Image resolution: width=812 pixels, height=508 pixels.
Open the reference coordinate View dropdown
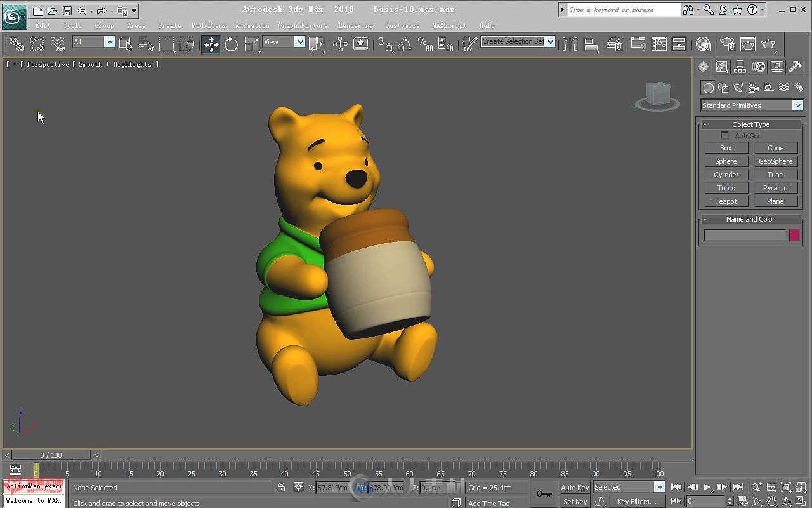point(284,42)
